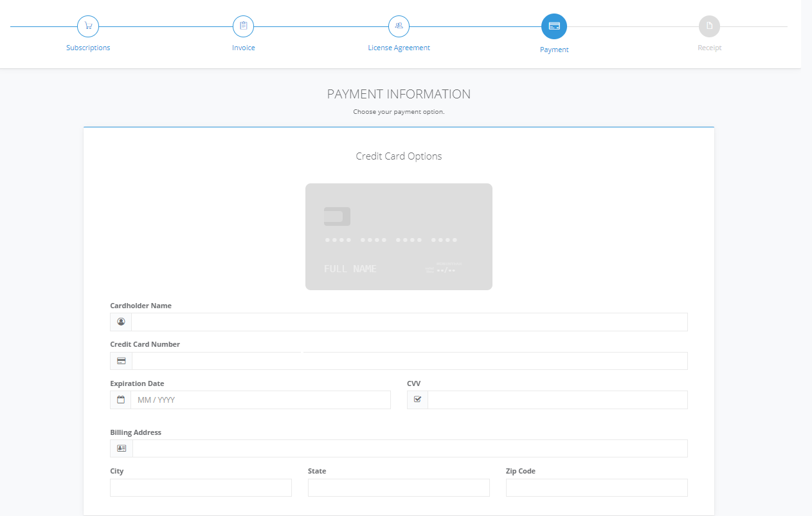Focus the Credit Card Number input field
The image size is (812, 516).
click(410, 361)
